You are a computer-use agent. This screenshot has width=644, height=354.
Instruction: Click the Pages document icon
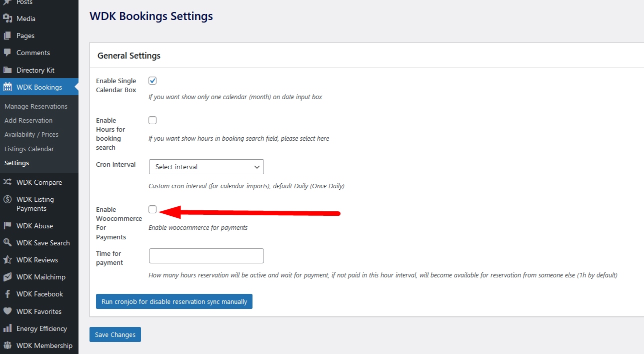[7, 36]
